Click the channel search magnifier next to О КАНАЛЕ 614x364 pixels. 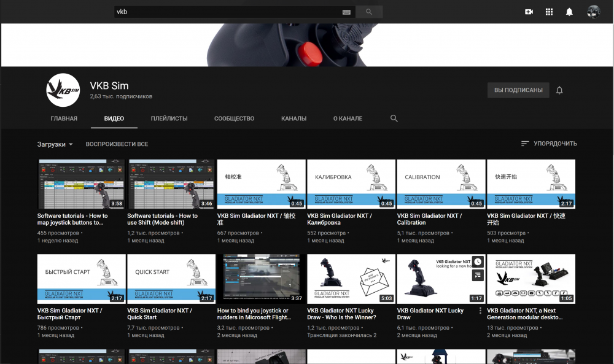394,118
